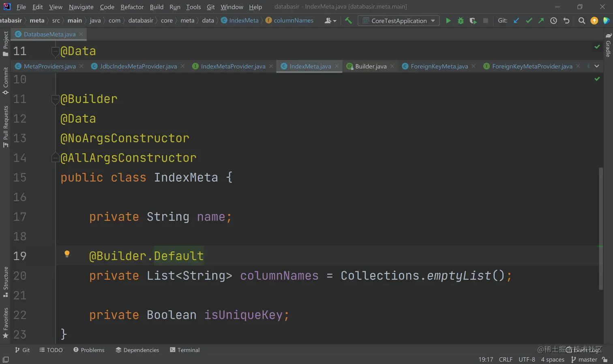Open the Refactor menu
This screenshot has width=613, height=364.
click(x=132, y=7)
